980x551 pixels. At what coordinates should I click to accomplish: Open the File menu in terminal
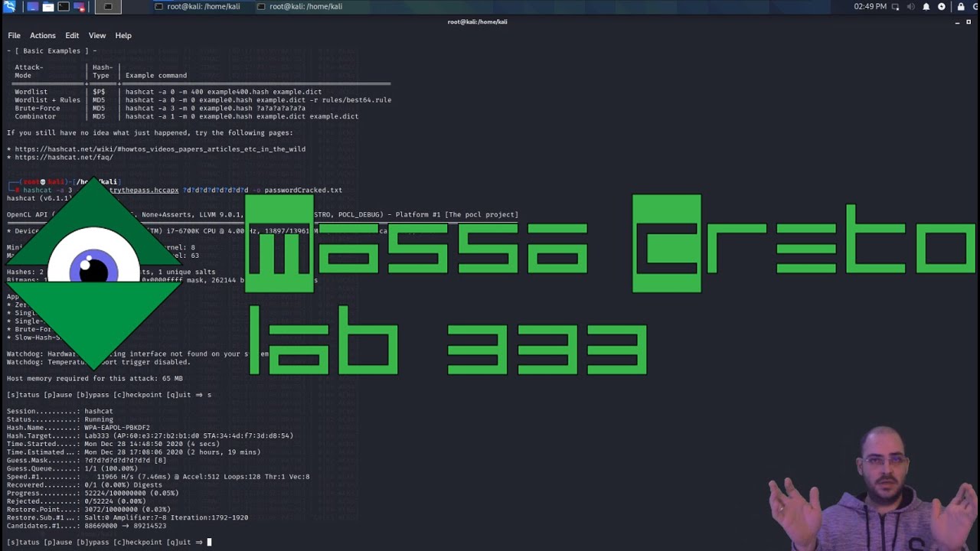click(x=15, y=35)
